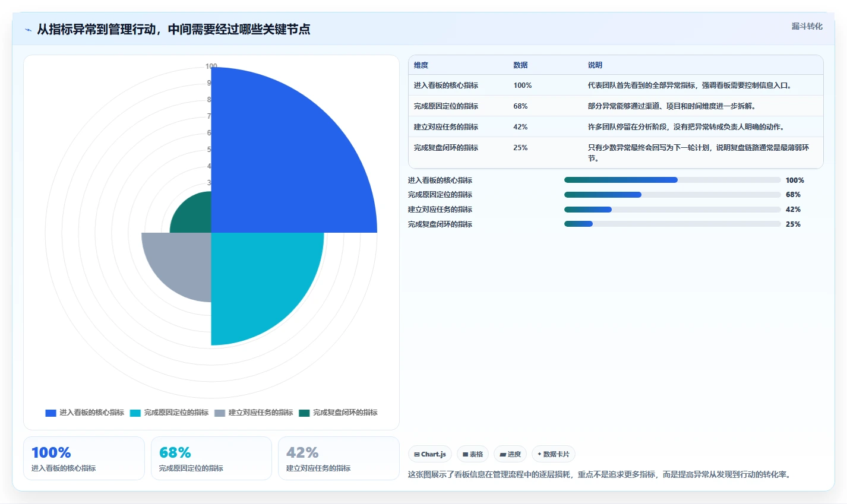This screenshot has width=847, height=504.
Task: Click the 数据 column header
Action: (x=521, y=65)
